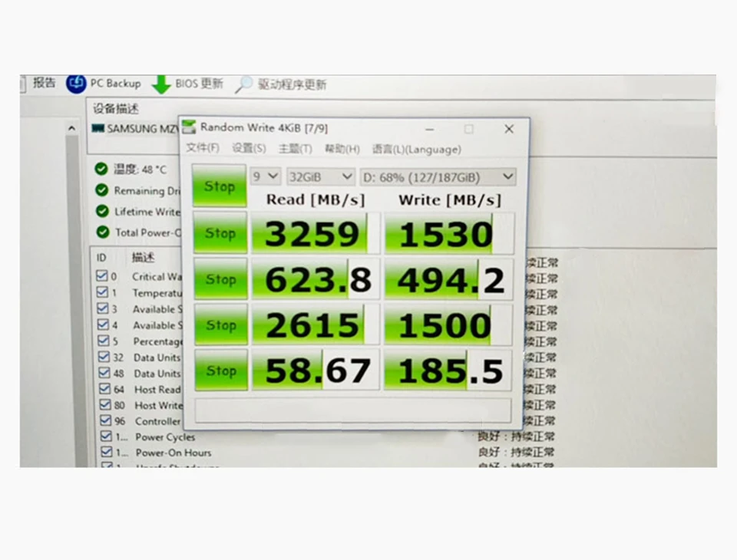Click the green check icon beside 温度 48 °C
This screenshot has height=560, width=737.
click(x=101, y=169)
